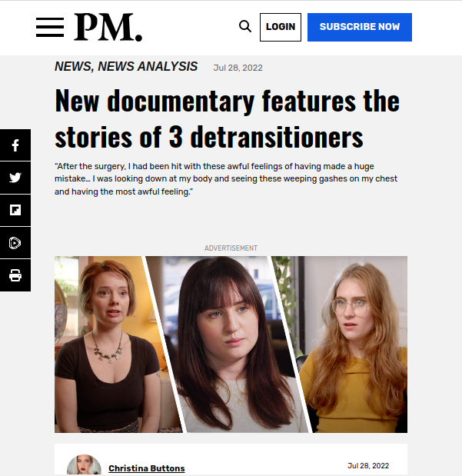Screen dimensions: 462x476
Task: Click the PM. site logo
Action: pyautogui.click(x=108, y=28)
